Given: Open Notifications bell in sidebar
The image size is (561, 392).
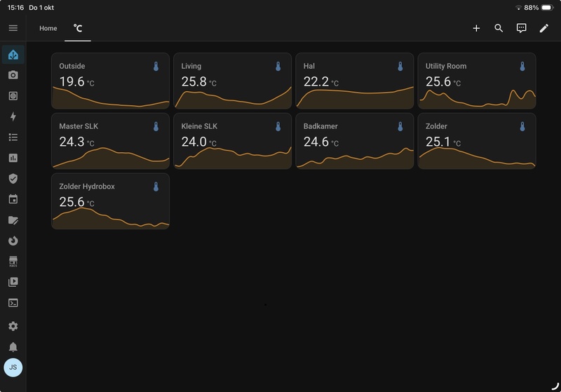Looking at the screenshot, I should [x=13, y=347].
